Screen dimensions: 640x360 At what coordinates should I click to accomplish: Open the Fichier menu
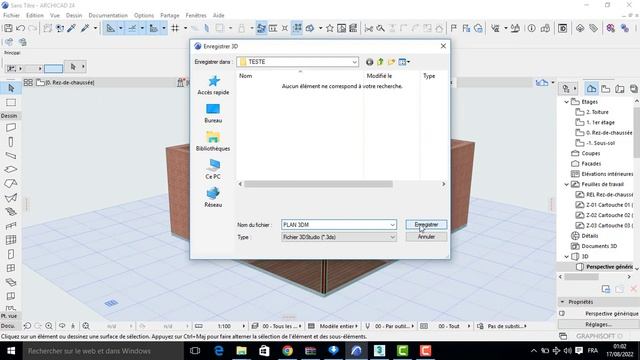(11, 15)
